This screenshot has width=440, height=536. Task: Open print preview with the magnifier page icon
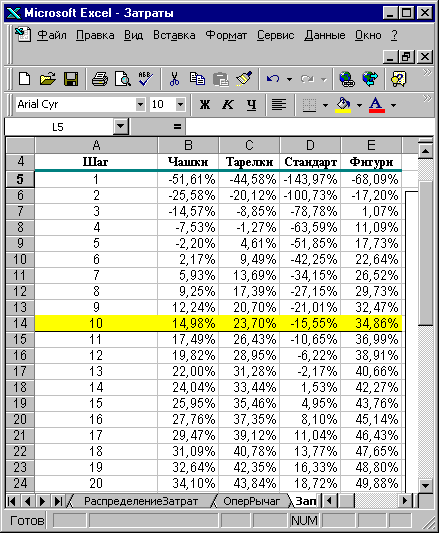122,79
